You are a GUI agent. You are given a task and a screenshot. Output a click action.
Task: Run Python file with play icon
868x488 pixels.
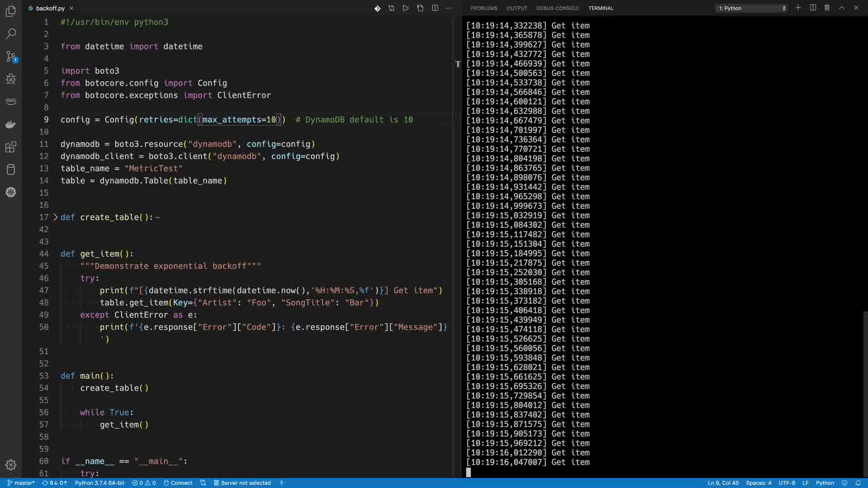point(406,8)
